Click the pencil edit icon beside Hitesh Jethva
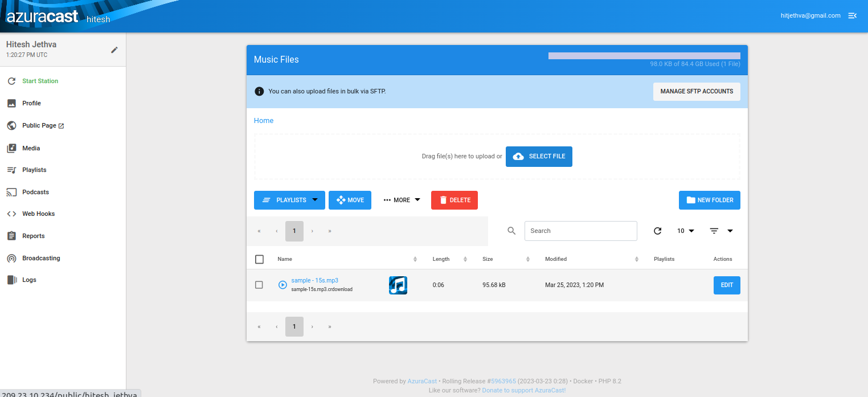 (x=114, y=50)
